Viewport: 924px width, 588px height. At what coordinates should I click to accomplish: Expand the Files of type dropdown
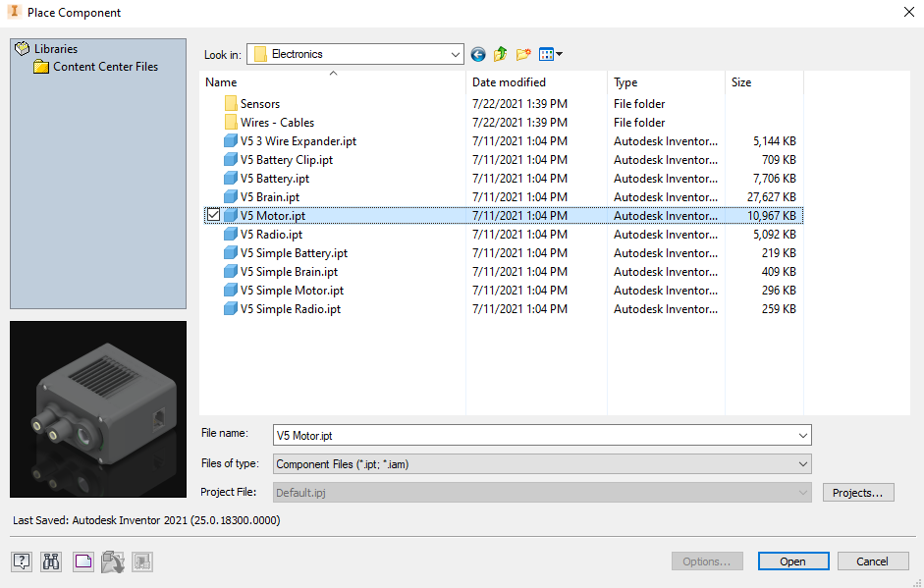(x=802, y=464)
